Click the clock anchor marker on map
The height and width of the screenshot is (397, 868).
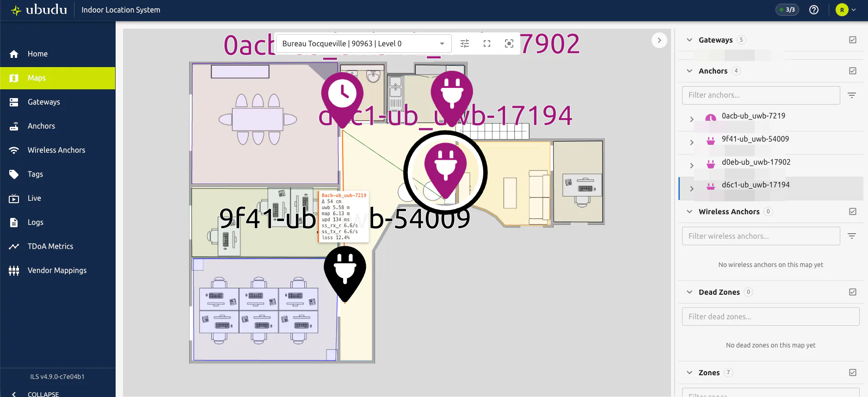(x=342, y=99)
